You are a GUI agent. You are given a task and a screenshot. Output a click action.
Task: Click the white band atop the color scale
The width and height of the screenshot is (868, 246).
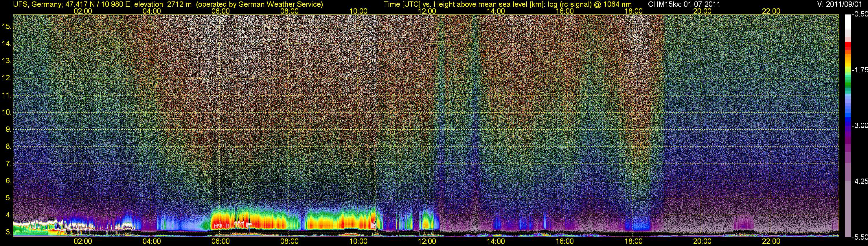click(847, 22)
